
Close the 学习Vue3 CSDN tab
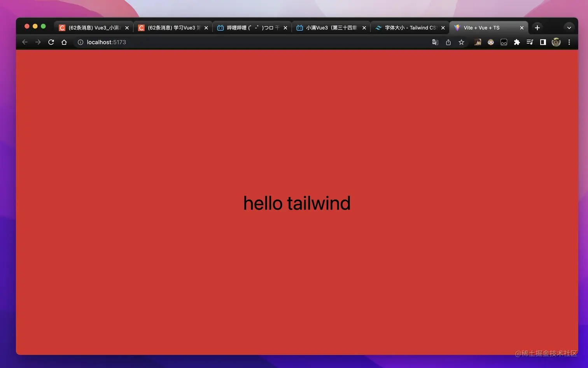pyautogui.click(x=206, y=28)
